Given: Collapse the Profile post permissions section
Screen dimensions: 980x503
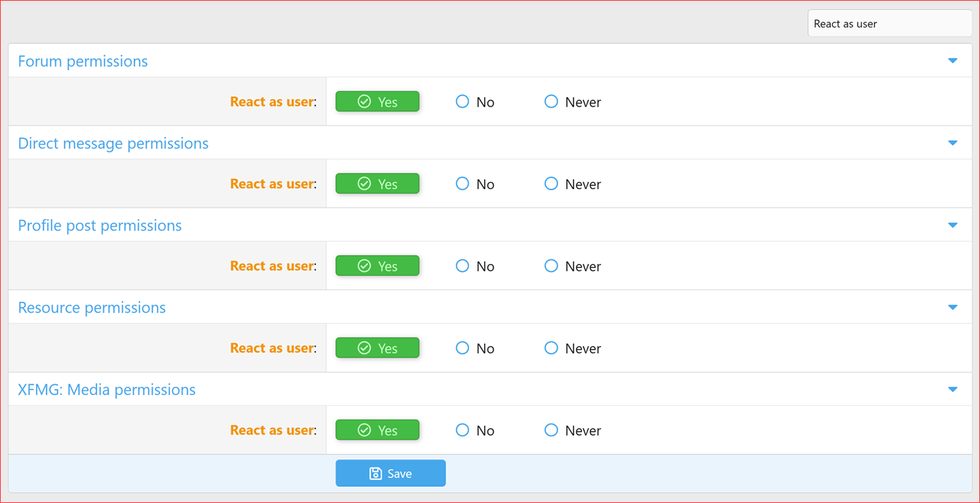Looking at the screenshot, I should pyautogui.click(x=952, y=224).
